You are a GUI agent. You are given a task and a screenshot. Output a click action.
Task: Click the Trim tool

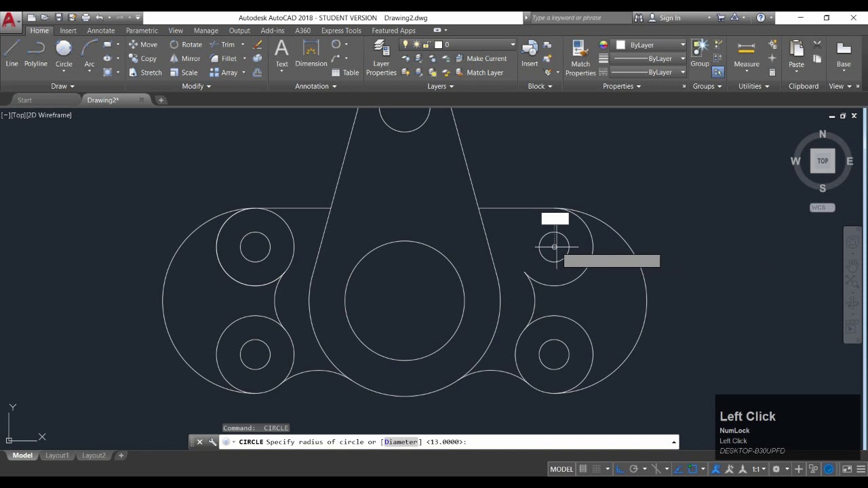[222, 45]
